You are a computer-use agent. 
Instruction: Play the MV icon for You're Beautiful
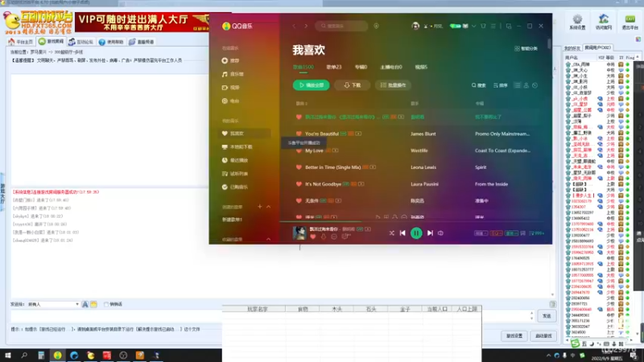click(x=358, y=134)
